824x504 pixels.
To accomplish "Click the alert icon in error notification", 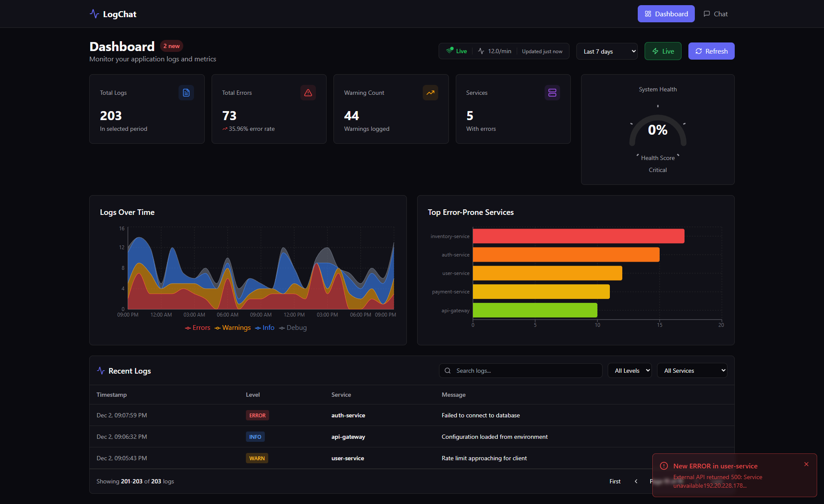I will coord(664,466).
